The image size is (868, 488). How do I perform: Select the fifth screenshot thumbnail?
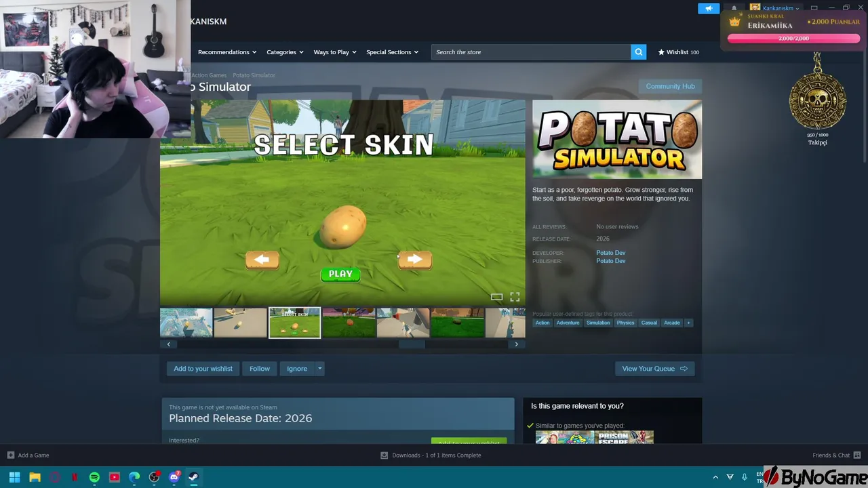point(403,323)
